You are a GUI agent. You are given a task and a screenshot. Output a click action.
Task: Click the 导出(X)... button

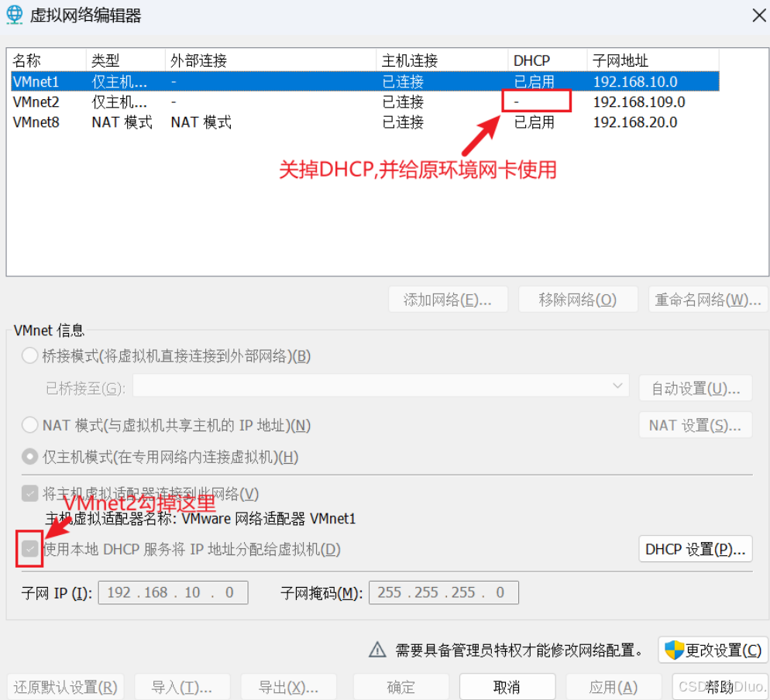tap(289, 687)
